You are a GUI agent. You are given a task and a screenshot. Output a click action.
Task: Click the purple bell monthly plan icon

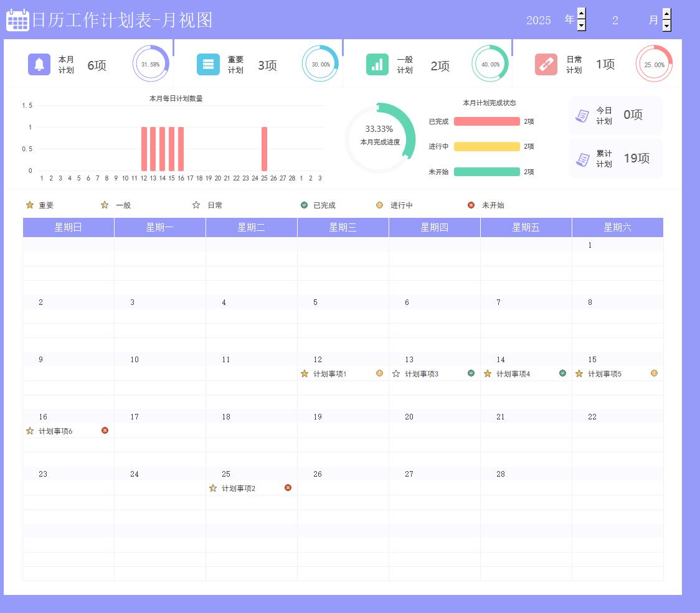39,64
